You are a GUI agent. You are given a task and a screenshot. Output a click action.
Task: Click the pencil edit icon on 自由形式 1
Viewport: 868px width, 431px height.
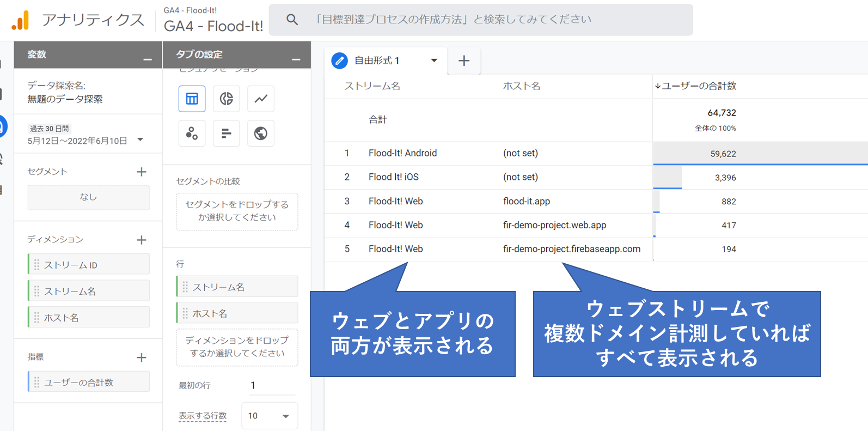tap(339, 60)
